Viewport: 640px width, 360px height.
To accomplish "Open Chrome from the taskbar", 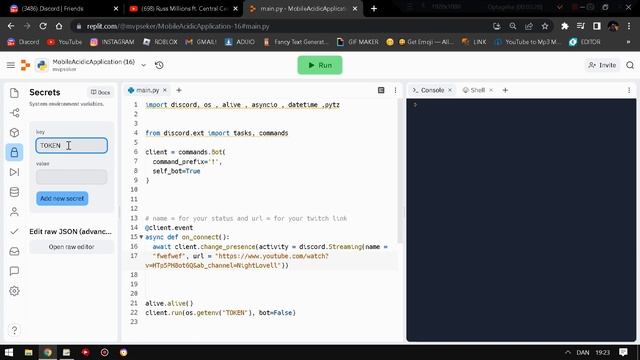I will pos(48,352).
